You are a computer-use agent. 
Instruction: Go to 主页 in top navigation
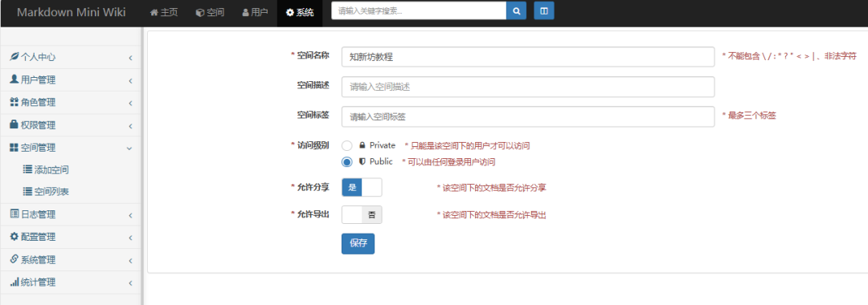[x=164, y=12]
